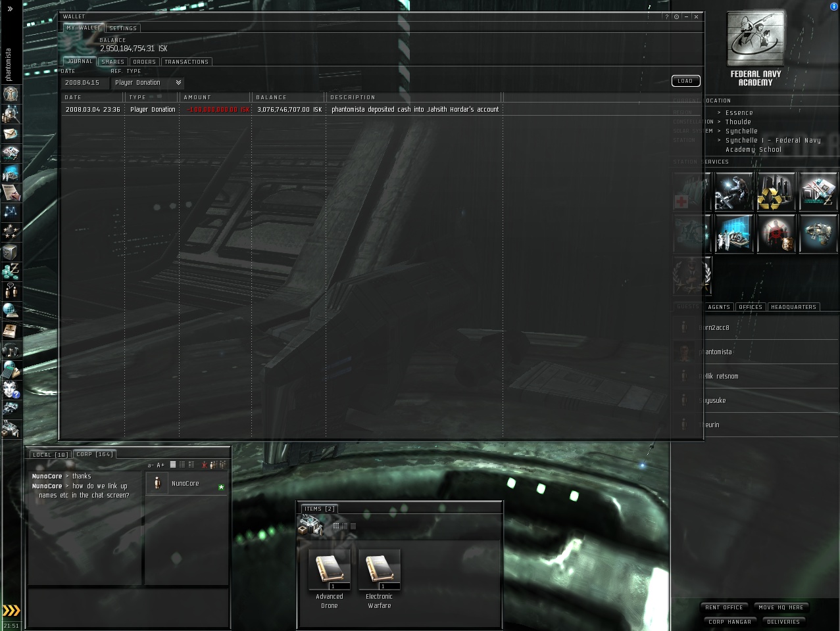This screenshot has height=631, width=840.
Task: Open the Deliveries button
Action: click(783, 622)
